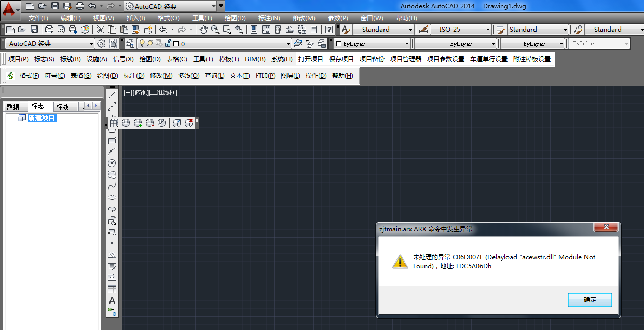Click the 项目管理器 button
Viewport: 644px width, 330px height.
pyautogui.click(x=406, y=59)
